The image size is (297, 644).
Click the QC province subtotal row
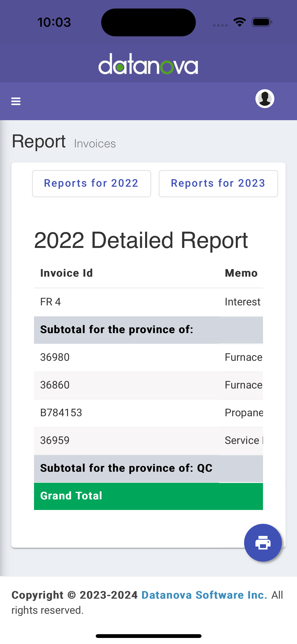pyautogui.click(x=148, y=468)
